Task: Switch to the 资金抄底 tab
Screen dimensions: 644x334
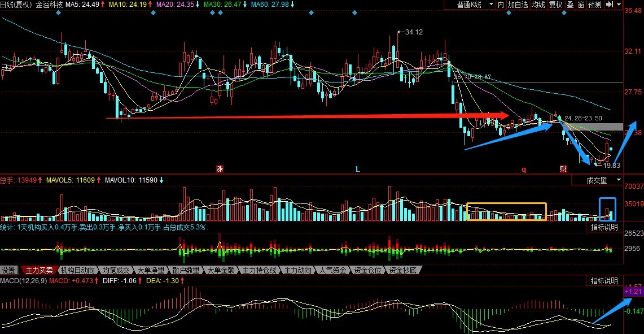Action: tap(402, 270)
